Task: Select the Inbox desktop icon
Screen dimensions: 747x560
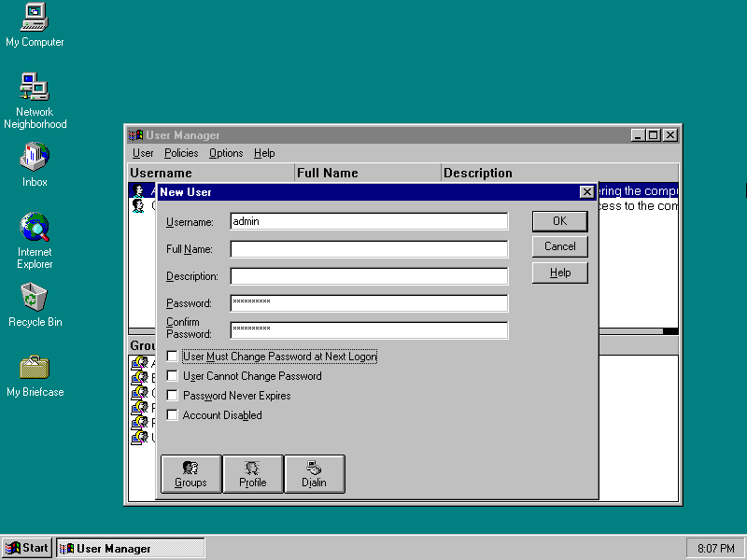Action: click(x=35, y=164)
